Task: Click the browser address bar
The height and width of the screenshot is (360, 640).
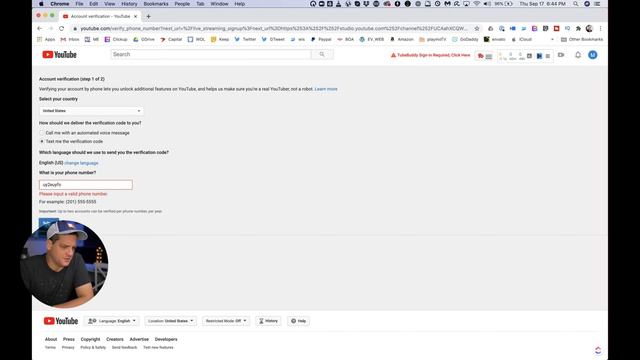Action: coord(273,29)
